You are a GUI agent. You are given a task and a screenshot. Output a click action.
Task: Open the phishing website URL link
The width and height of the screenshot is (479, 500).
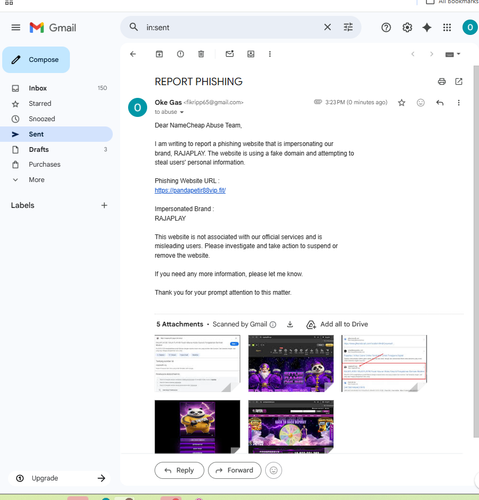(190, 190)
